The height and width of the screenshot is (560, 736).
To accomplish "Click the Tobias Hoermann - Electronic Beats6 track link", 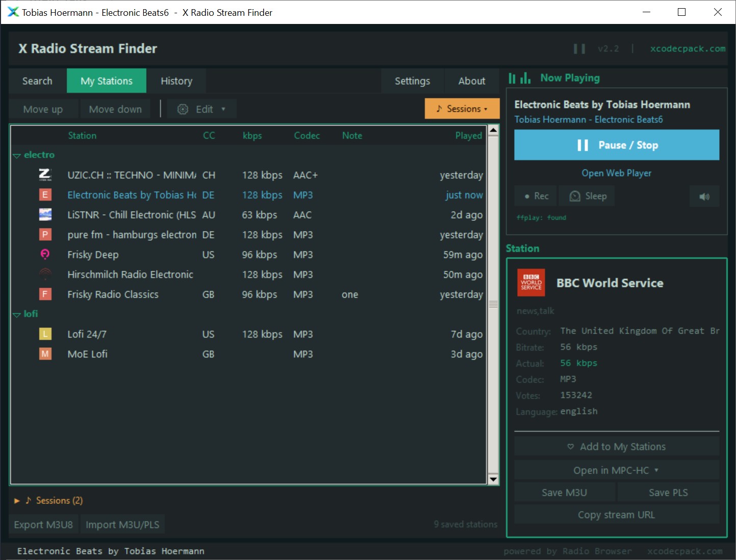I will tap(589, 119).
